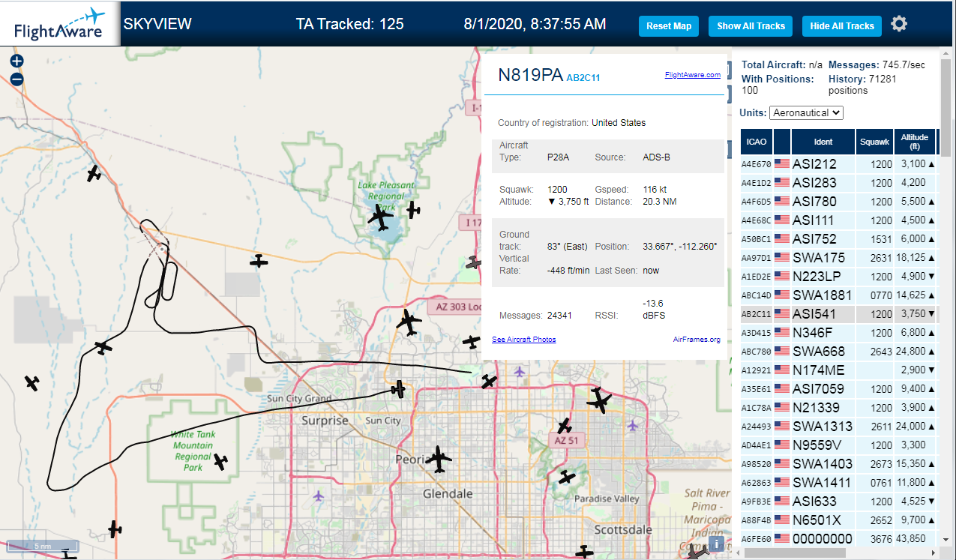Screen dimensions: 956x560
Task: Select the N174ME row in the table
Action: [838, 370]
